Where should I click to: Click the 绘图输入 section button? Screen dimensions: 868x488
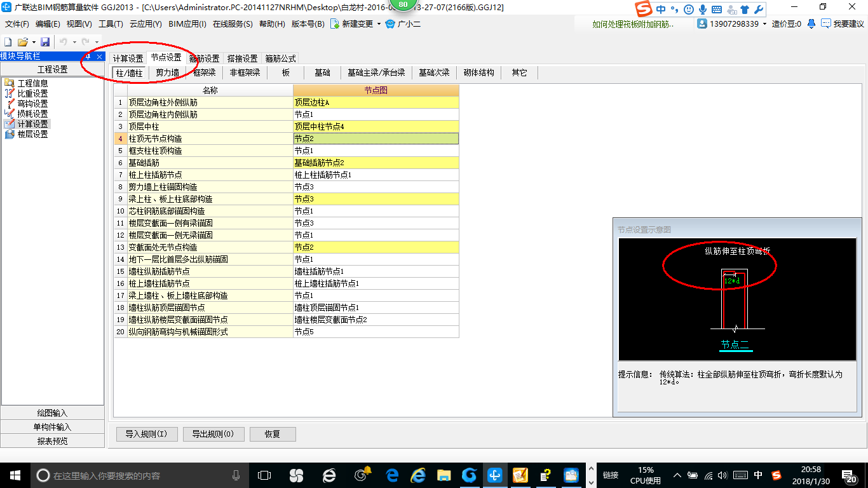click(x=52, y=413)
